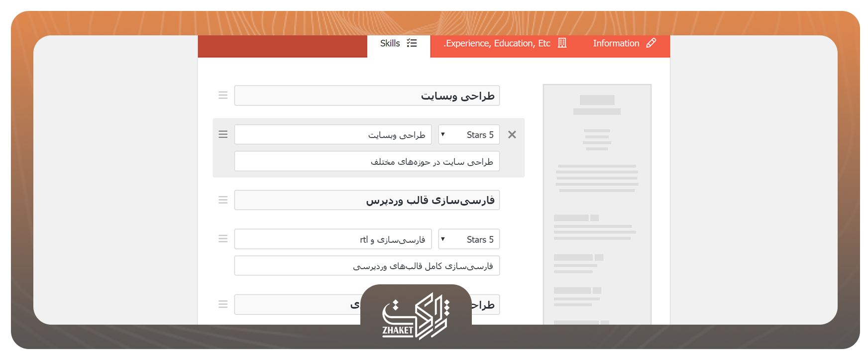Open the Skills tab
Viewport: 868px width, 360px height.
398,44
